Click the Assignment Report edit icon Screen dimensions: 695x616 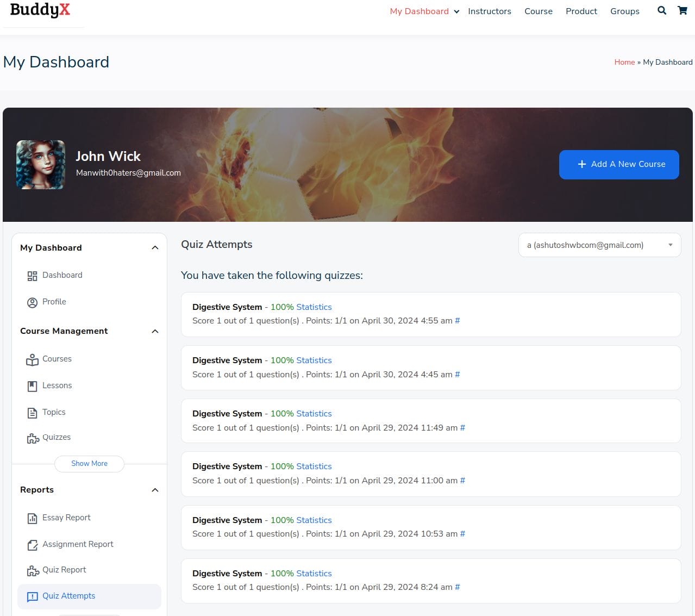(32, 545)
